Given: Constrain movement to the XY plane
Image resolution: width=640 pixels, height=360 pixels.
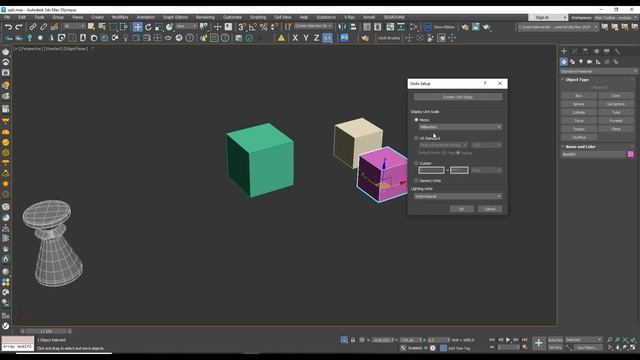Looking at the screenshot, I should click(327, 38).
